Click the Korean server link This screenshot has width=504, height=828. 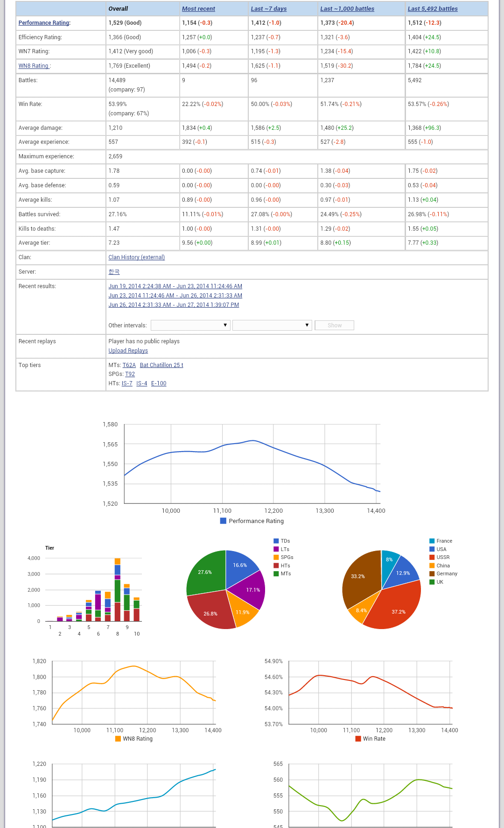pyautogui.click(x=114, y=272)
